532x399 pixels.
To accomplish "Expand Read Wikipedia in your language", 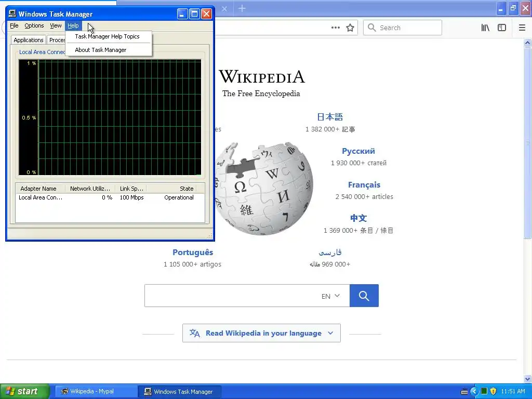I will (x=261, y=333).
